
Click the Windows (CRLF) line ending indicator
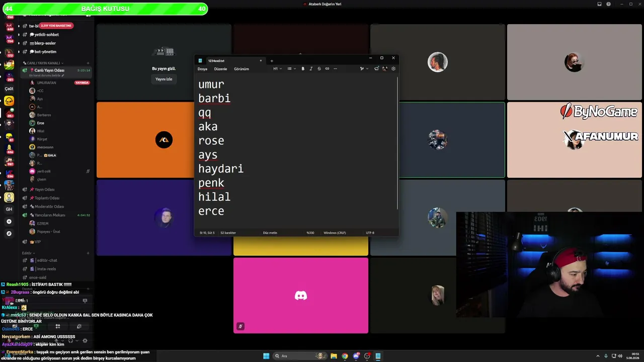click(335, 233)
